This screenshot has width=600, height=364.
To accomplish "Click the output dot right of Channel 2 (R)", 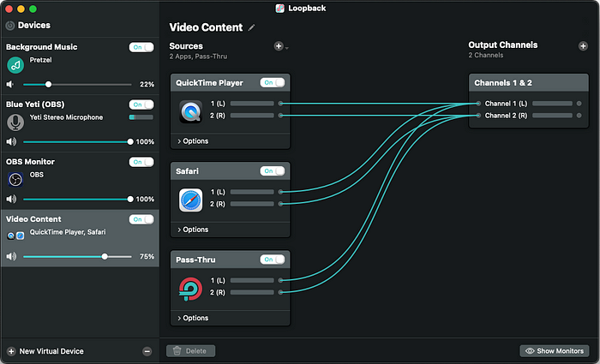I will point(579,116).
